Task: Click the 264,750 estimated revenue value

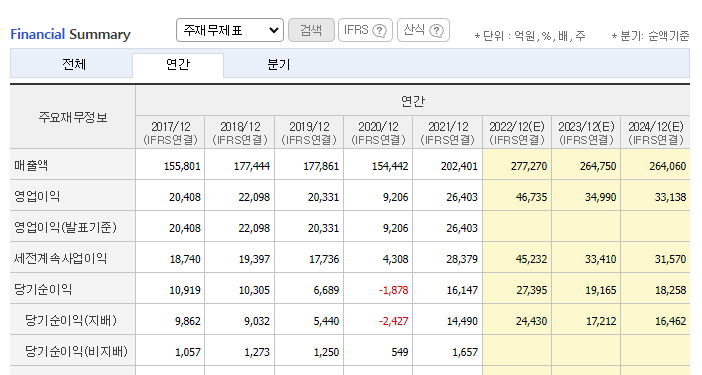Action: click(x=598, y=166)
